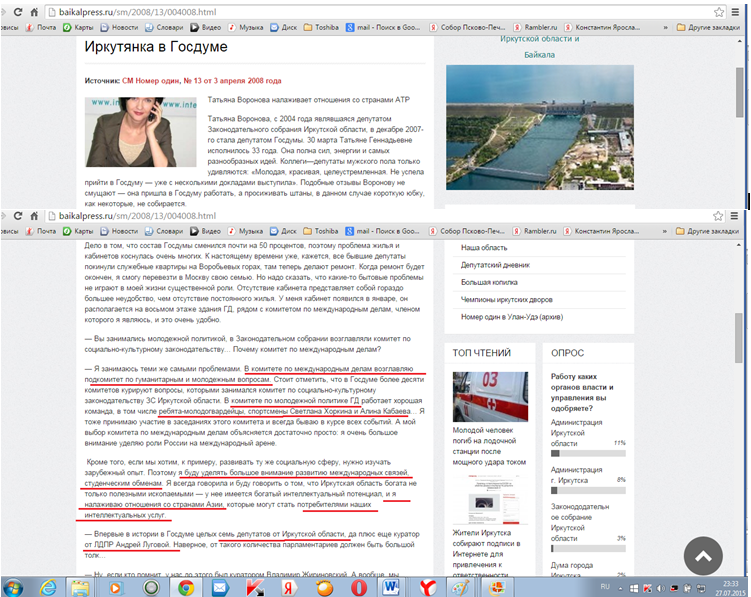
Task: Go to home page in lower browser
Action: 34,216
